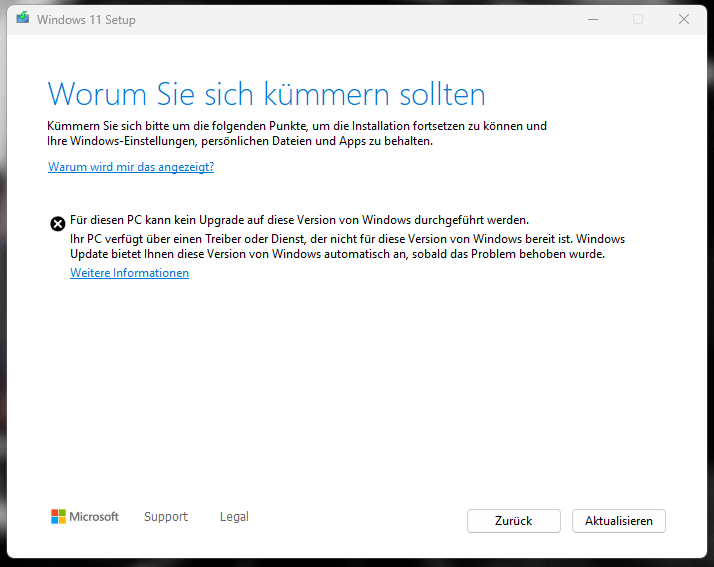Click the 'Für diesen PC kann kein Upgrade' message
Viewport: 714px width, 567px height.
299,220
